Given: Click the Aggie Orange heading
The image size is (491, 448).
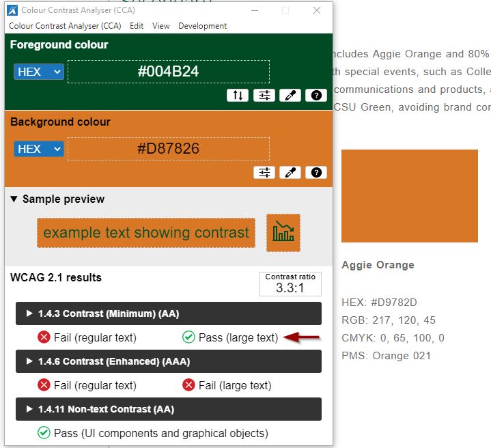Looking at the screenshot, I should (378, 265).
